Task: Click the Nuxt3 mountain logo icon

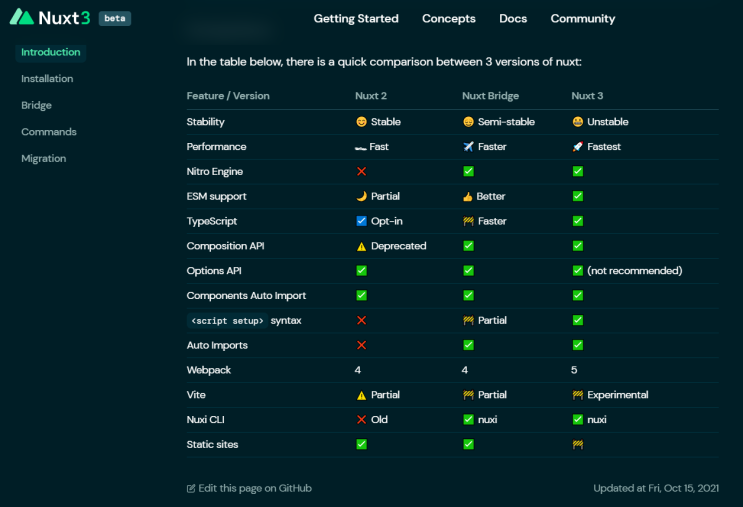Action: 22,17
